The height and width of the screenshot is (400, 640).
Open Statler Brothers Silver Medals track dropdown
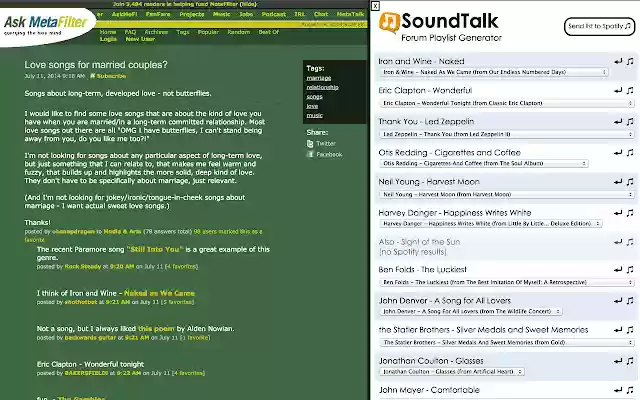pos(507,342)
